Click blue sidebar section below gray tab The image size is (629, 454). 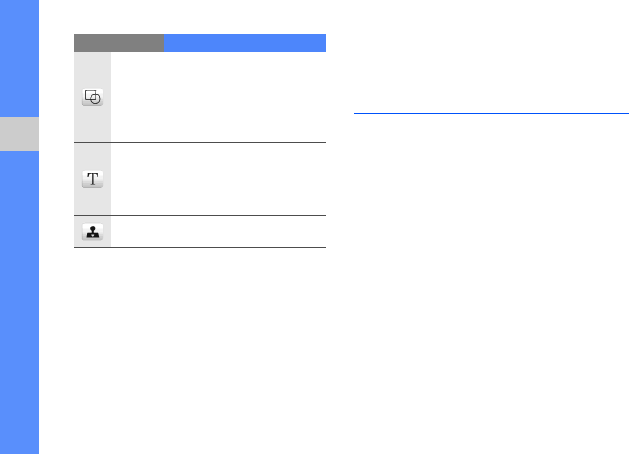19,300
